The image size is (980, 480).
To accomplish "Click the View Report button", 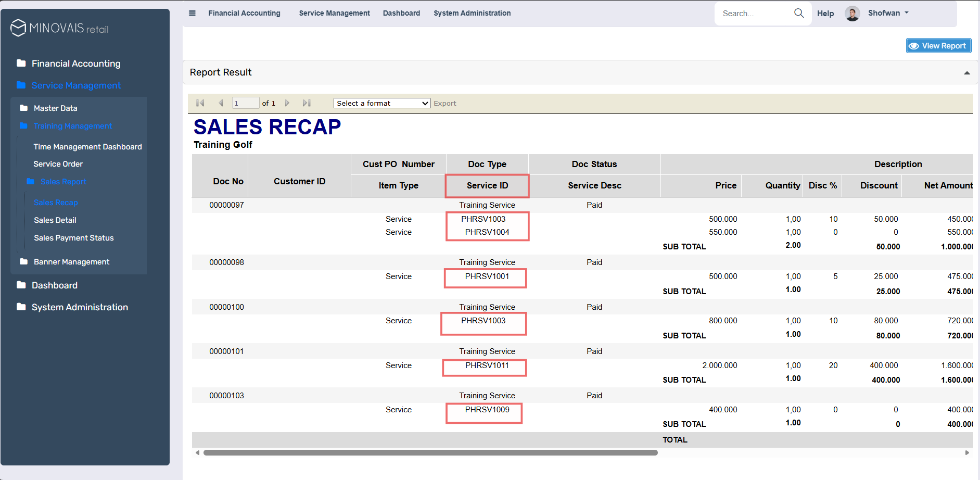I will (x=938, y=46).
